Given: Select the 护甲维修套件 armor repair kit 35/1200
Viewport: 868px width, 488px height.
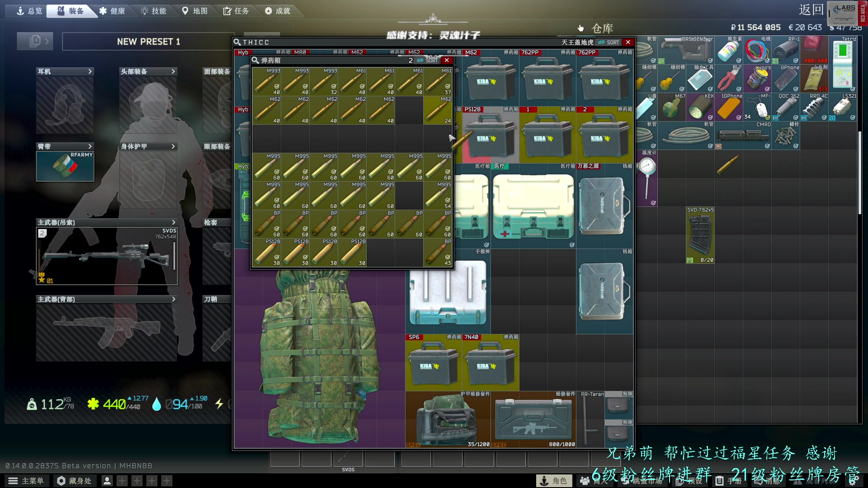Looking at the screenshot, I should [448, 419].
